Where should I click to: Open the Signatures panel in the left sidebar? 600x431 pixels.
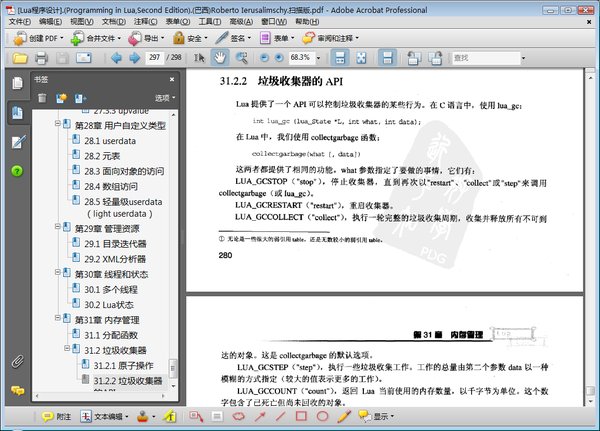click(x=17, y=142)
